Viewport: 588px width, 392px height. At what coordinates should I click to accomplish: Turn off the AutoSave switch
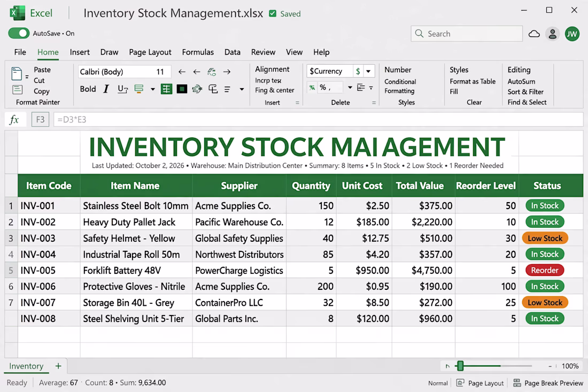pos(19,33)
